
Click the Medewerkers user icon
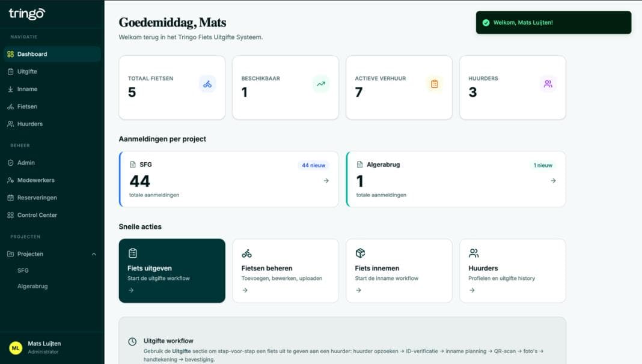coord(11,180)
